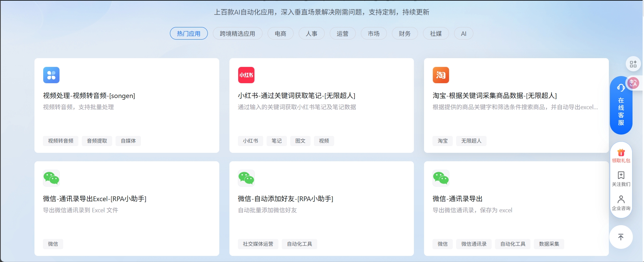Select the 电商 category tab
The image size is (644, 262).
click(x=280, y=33)
